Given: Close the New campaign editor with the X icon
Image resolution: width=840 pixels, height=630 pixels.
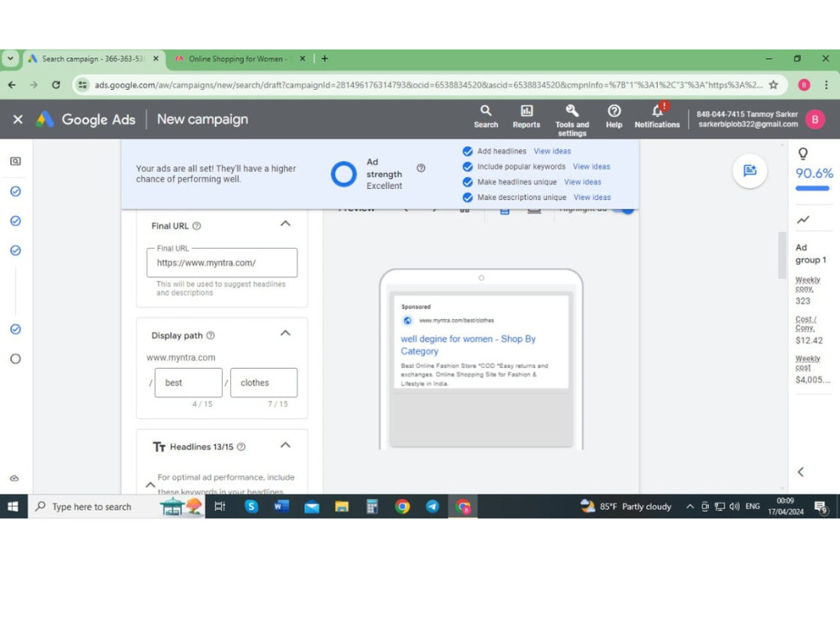Looking at the screenshot, I should [18, 119].
